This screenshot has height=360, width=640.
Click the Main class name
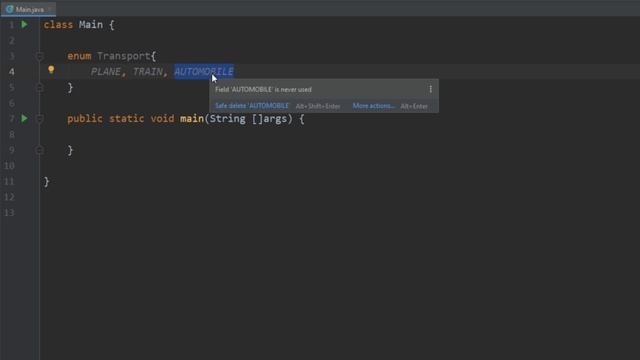[91, 24]
